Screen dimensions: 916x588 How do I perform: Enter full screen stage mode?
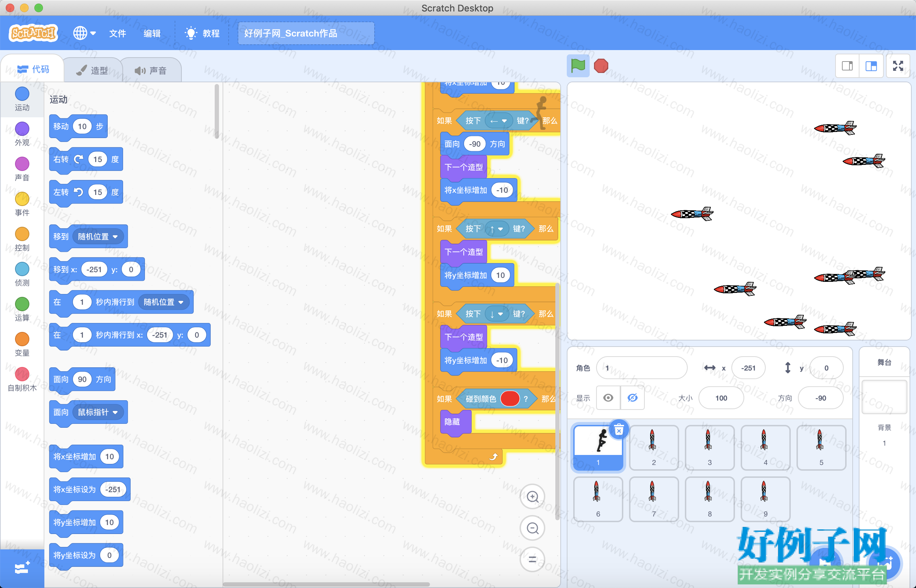point(898,66)
